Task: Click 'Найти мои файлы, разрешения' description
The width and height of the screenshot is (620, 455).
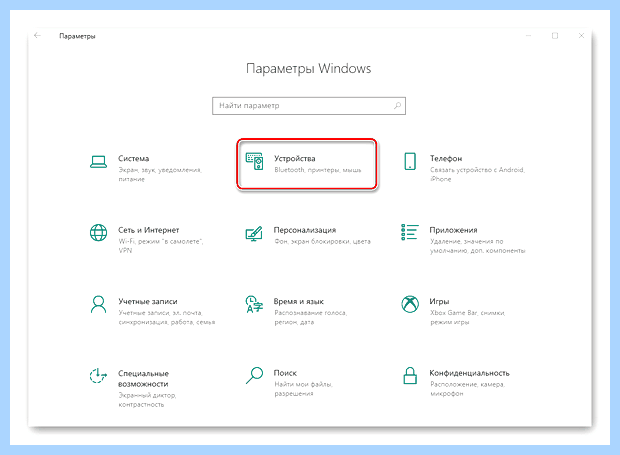Action: [304, 389]
